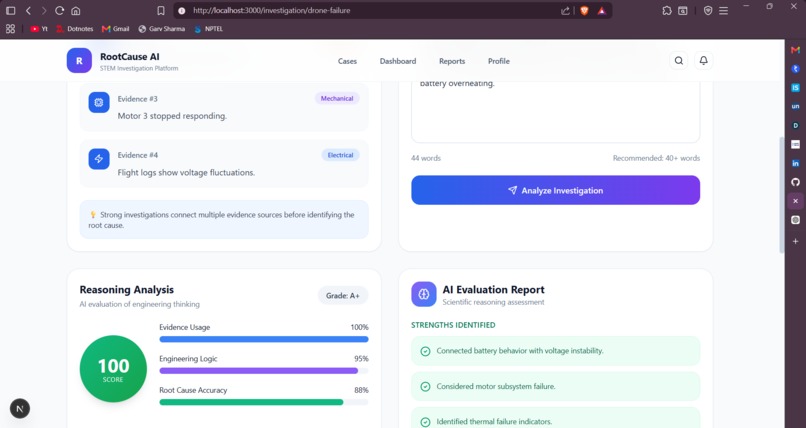This screenshot has height=428, width=806.
Task: Click the Next.js N badge icon
Action: click(x=20, y=408)
